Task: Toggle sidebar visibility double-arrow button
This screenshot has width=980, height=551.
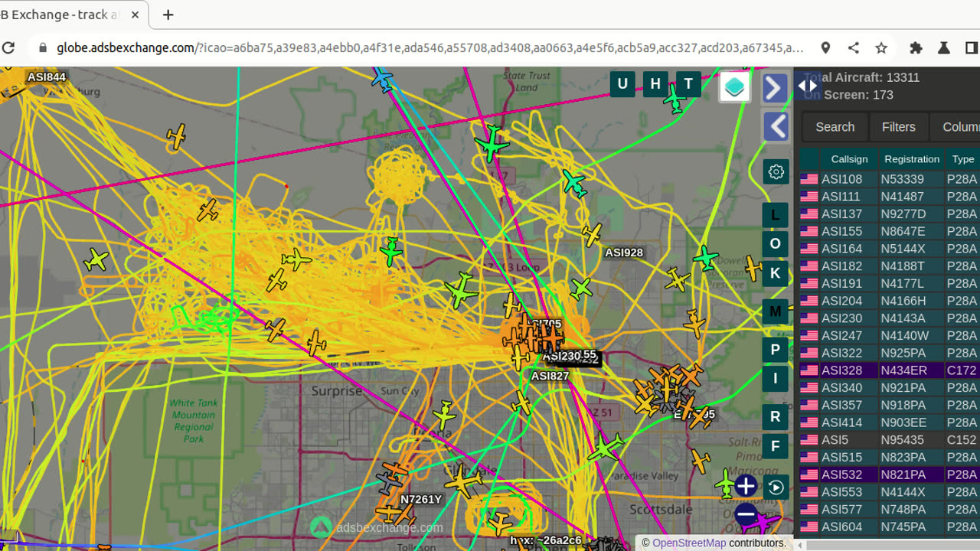Action: (x=808, y=86)
